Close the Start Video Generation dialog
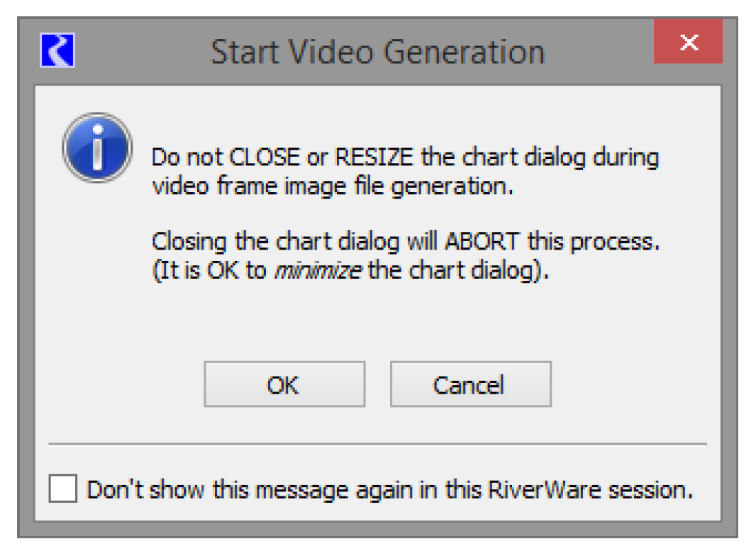756x556 pixels. point(688,43)
